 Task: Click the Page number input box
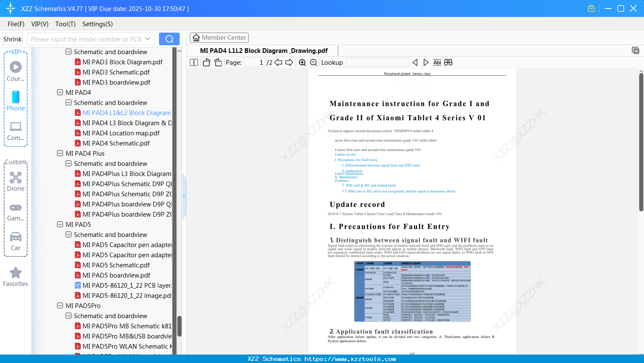coord(255,63)
